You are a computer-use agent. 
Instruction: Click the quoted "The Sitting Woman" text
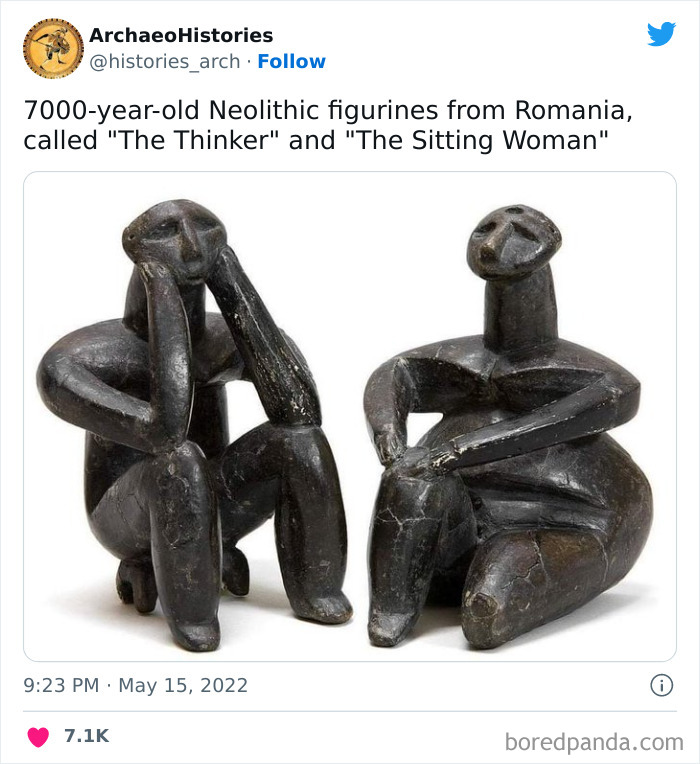pyautogui.click(x=476, y=140)
